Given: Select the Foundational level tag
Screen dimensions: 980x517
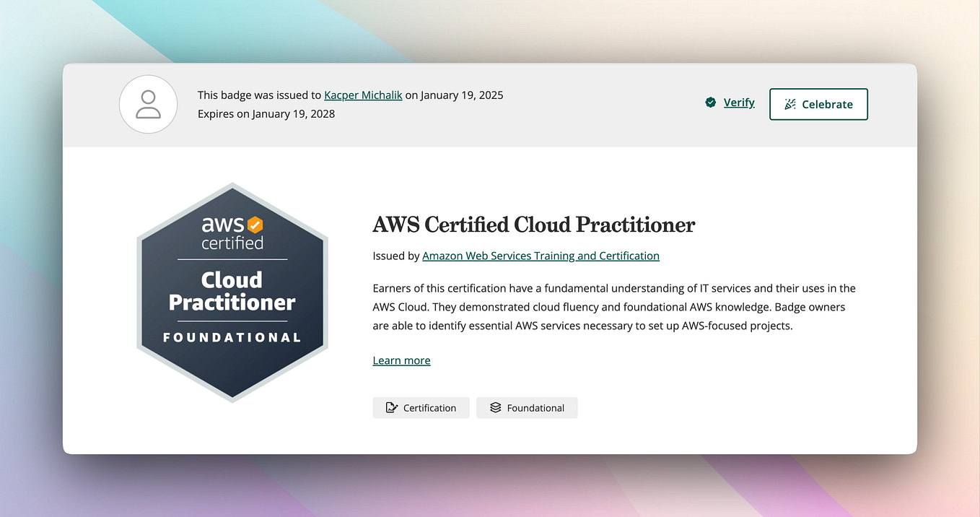Looking at the screenshot, I should 526,407.
